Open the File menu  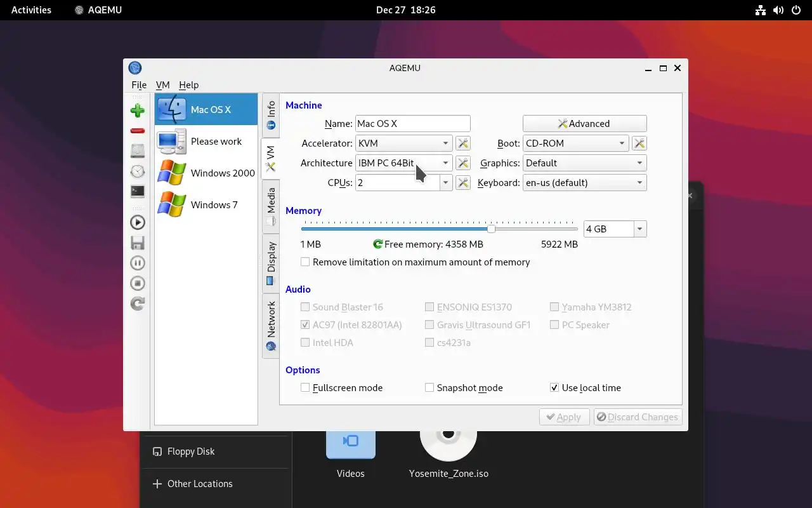point(139,84)
